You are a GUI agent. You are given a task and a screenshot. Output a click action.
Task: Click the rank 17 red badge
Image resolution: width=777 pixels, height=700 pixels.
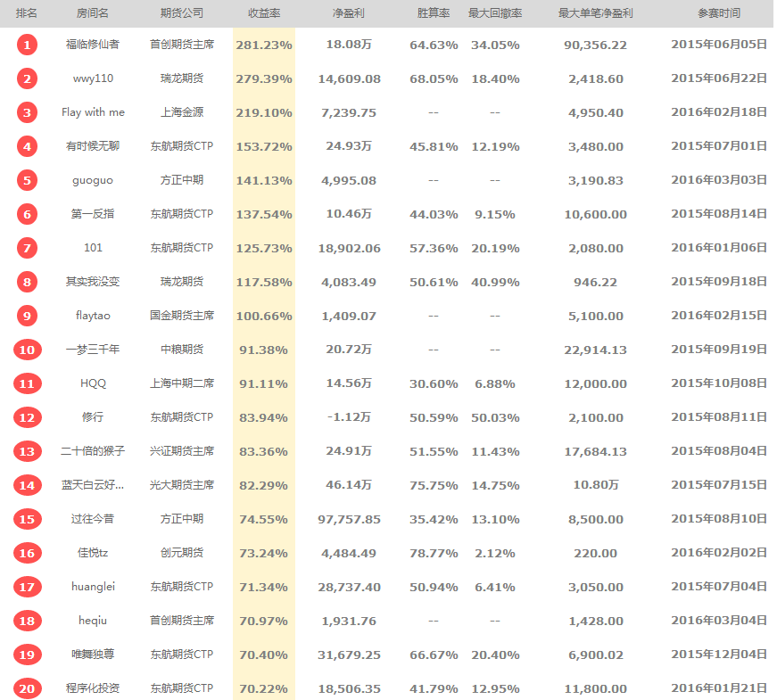[27, 587]
